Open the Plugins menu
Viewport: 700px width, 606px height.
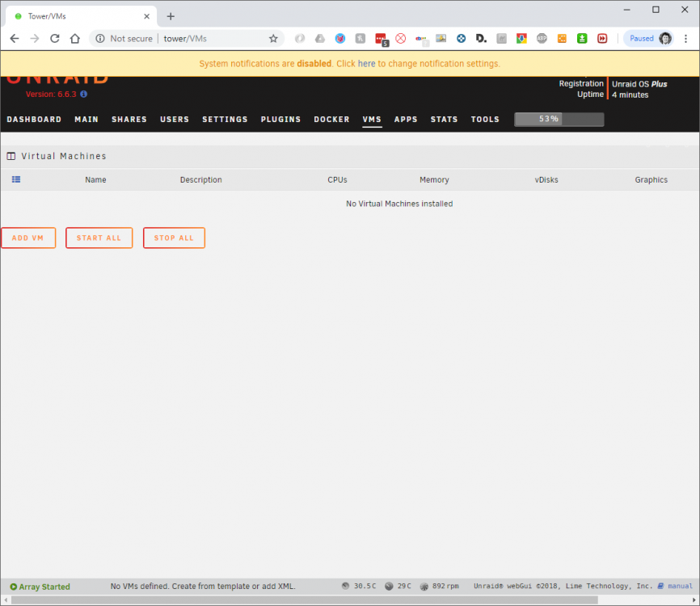(280, 119)
